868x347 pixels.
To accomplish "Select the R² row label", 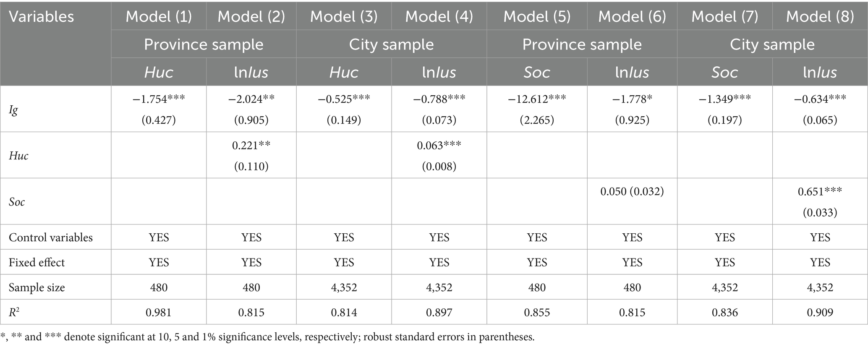I will pos(15,312).
